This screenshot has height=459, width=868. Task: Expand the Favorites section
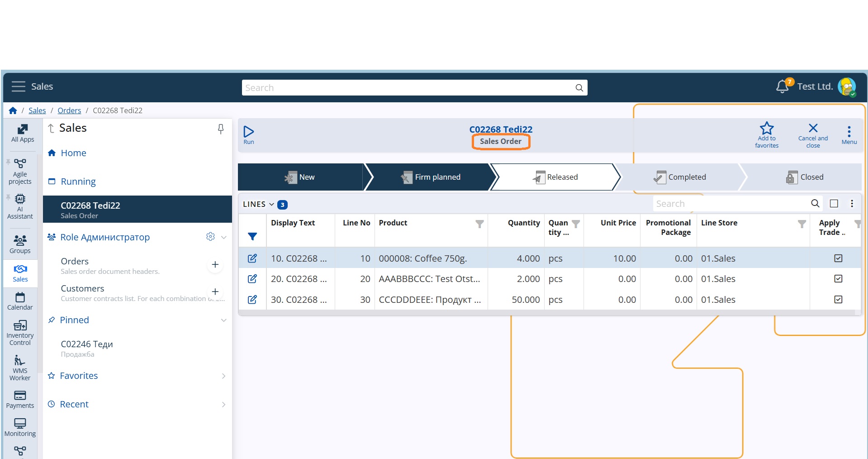(x=223, y=376)
